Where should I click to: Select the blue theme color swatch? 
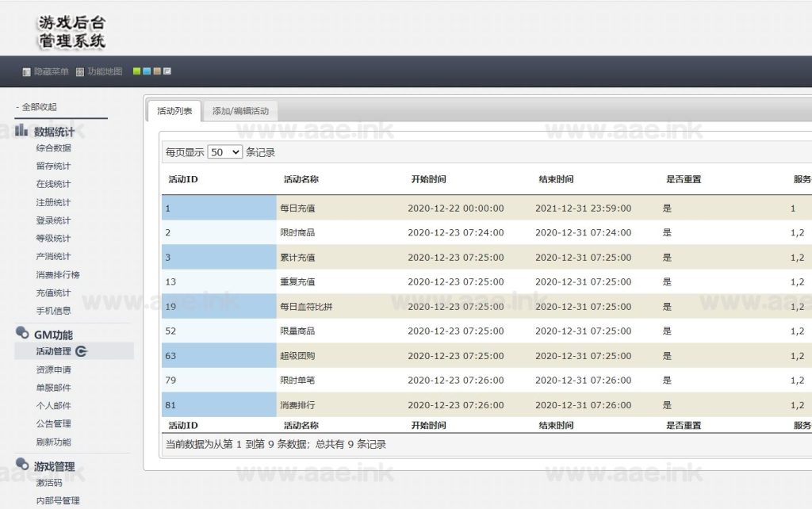tap(147, 71)
